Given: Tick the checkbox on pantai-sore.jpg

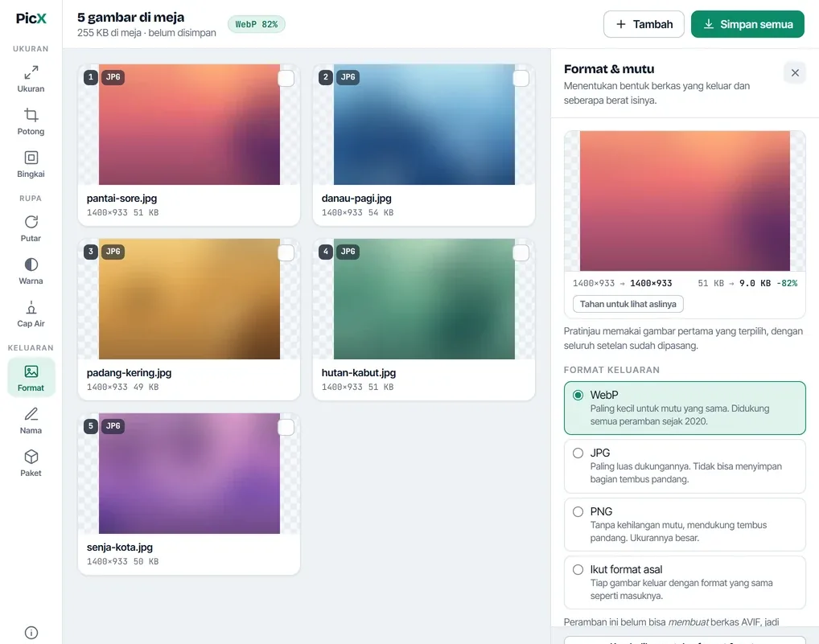Looking at the screenshot, I should point(286,78).
